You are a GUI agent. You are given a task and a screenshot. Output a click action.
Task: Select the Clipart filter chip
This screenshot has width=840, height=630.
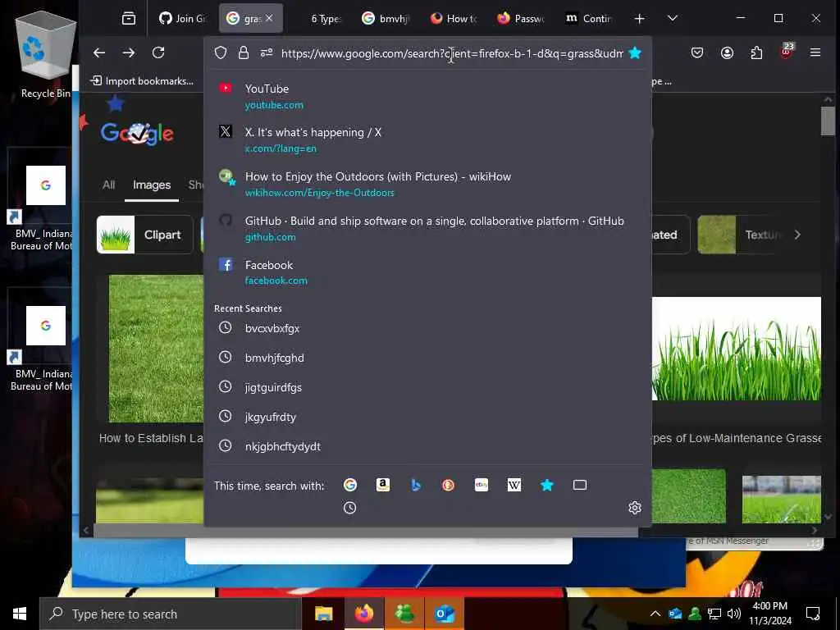point(144,235)
